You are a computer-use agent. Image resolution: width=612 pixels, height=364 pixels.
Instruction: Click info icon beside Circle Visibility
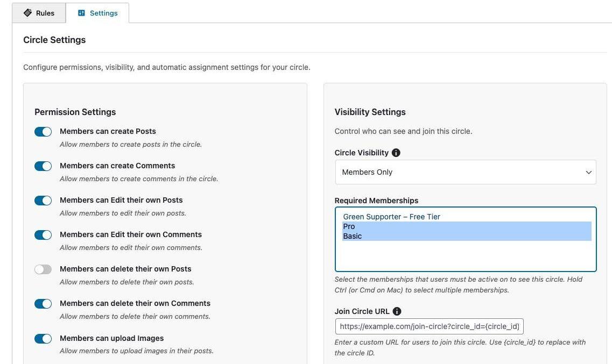[396, 153]
